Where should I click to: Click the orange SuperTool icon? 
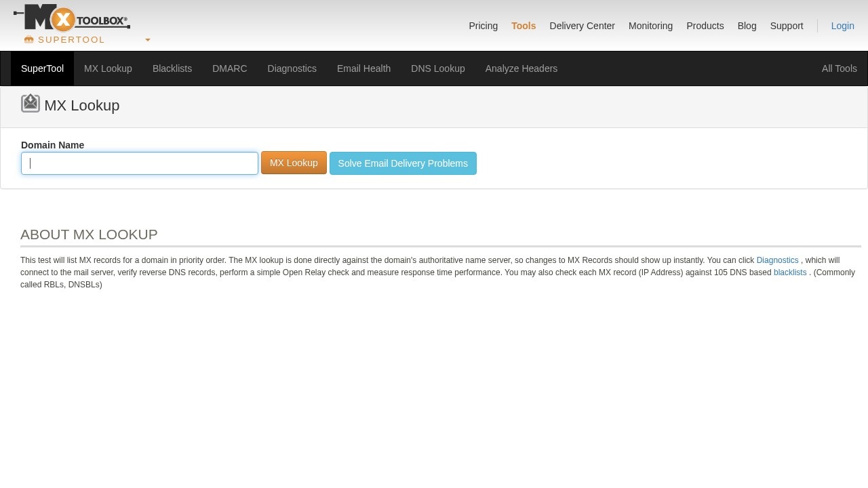coord(29,39)
